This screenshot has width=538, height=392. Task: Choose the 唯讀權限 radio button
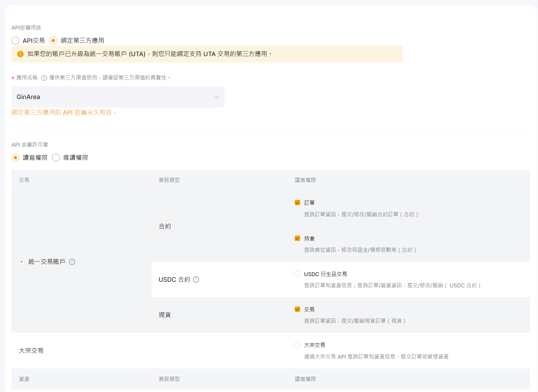[56, 158]
